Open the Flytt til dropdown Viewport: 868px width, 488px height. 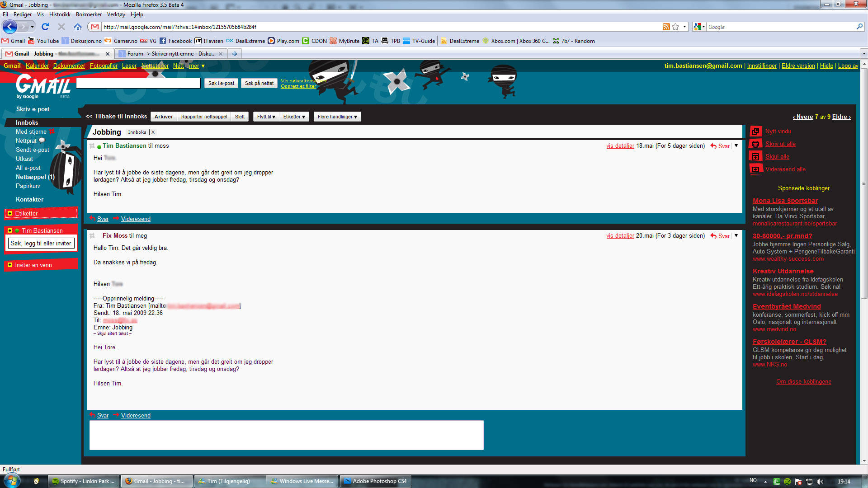click(266, 117)
